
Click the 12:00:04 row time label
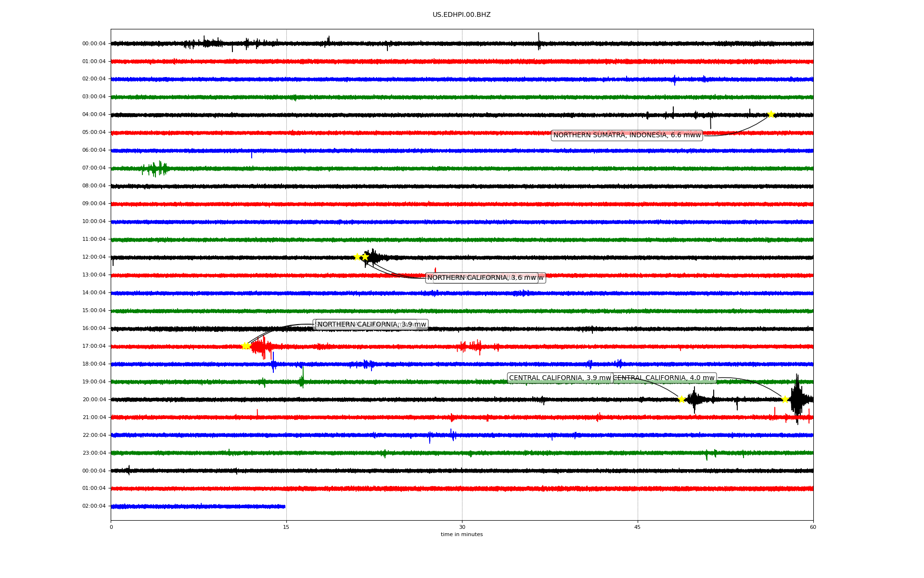[94, 257]
